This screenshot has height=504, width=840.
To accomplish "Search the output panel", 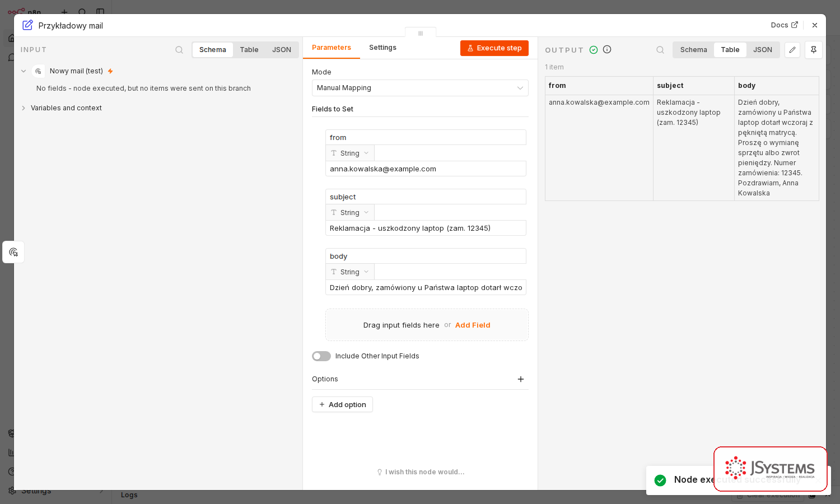I will [x=660, y=50].
